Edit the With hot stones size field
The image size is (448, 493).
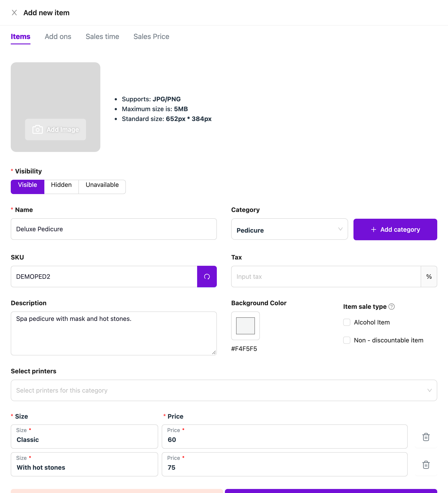84,464
